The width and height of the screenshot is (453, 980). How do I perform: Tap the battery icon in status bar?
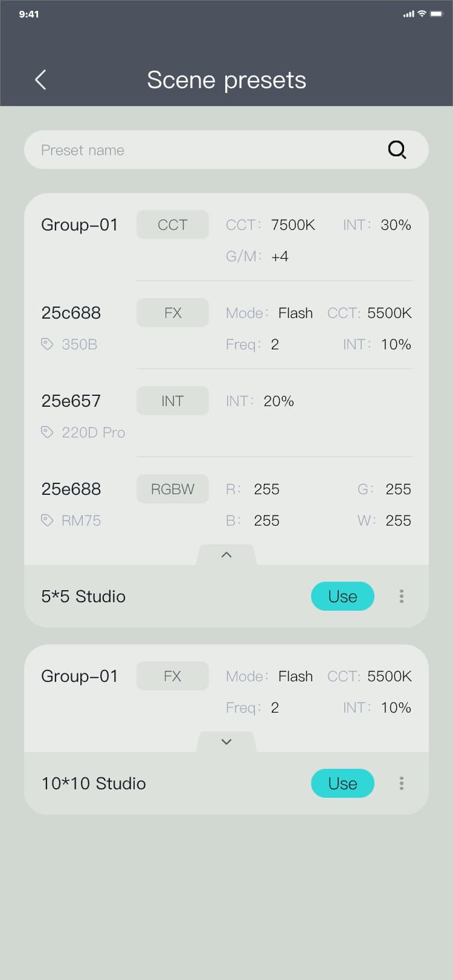(x=436, y=14)
